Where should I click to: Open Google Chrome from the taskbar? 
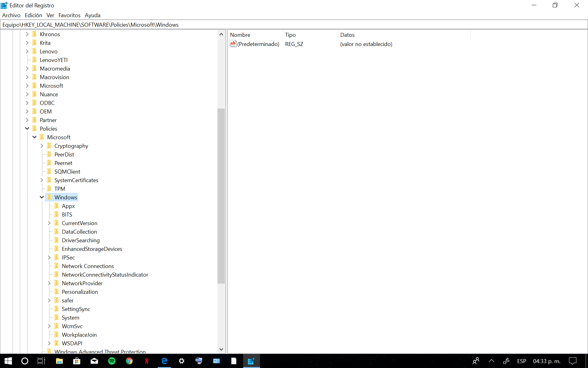click(129, 361)
